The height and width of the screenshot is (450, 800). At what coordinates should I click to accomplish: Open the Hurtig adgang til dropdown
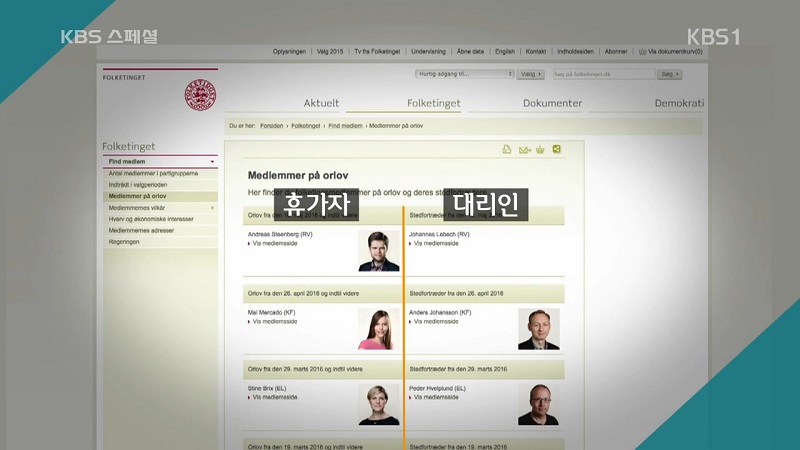[464, 74]
